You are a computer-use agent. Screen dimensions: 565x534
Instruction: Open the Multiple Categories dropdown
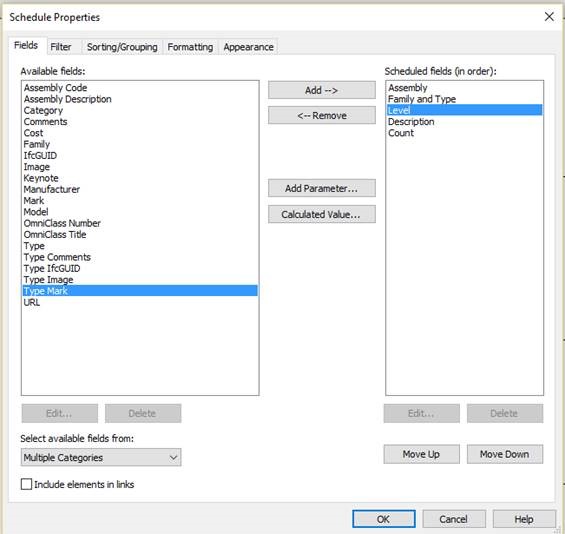101,457
